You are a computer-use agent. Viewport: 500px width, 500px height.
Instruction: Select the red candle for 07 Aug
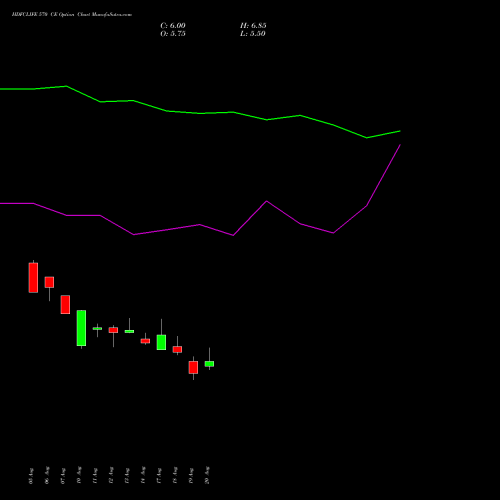[x=65, y=304]
